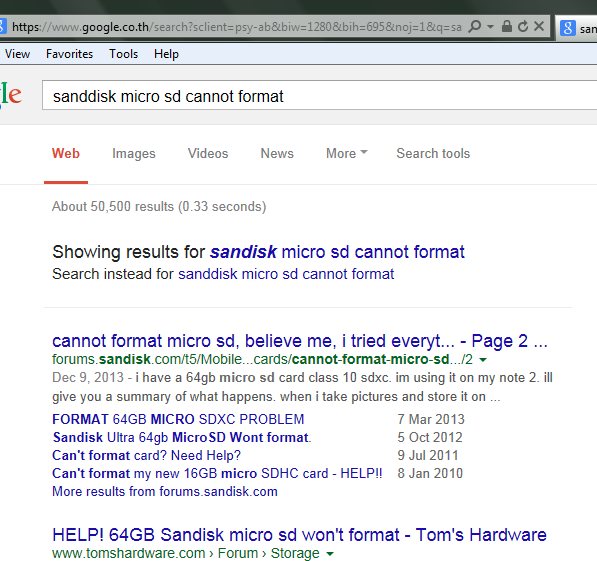Refresh the page with the reload icon

(x=523, y=26)
